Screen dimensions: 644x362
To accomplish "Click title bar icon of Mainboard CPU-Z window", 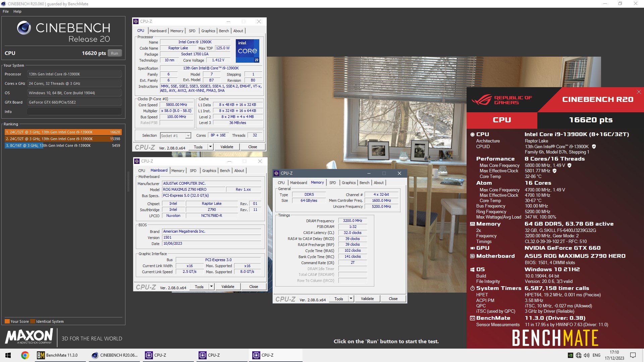I will point(137,161).
